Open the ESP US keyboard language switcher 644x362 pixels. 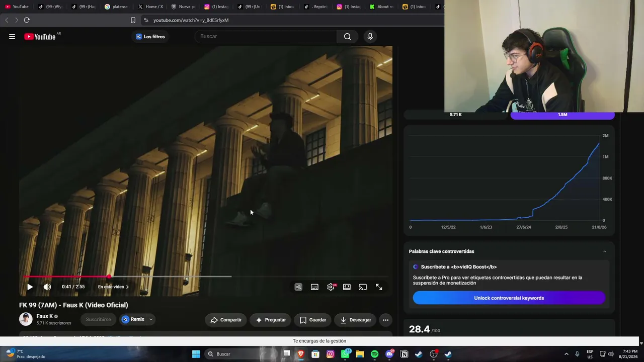point(590,354)
